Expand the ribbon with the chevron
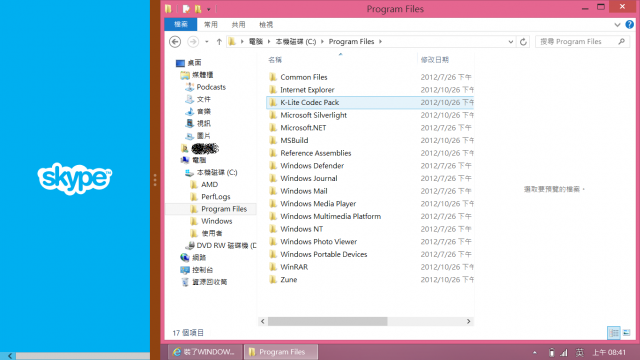Viewport: 640px width, 360px height. tap(617, 25)
